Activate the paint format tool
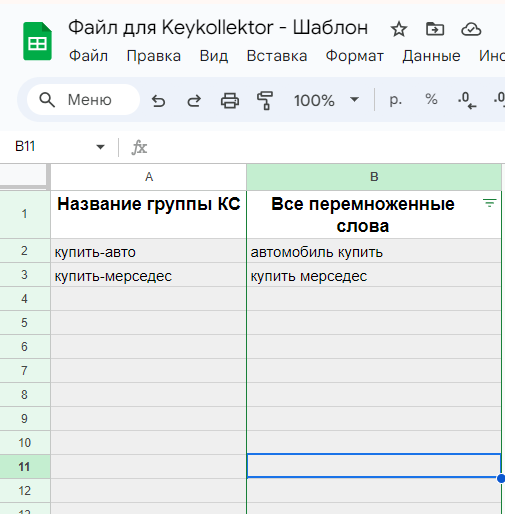Viewport: 505px width, 514px height. point(265,100)
